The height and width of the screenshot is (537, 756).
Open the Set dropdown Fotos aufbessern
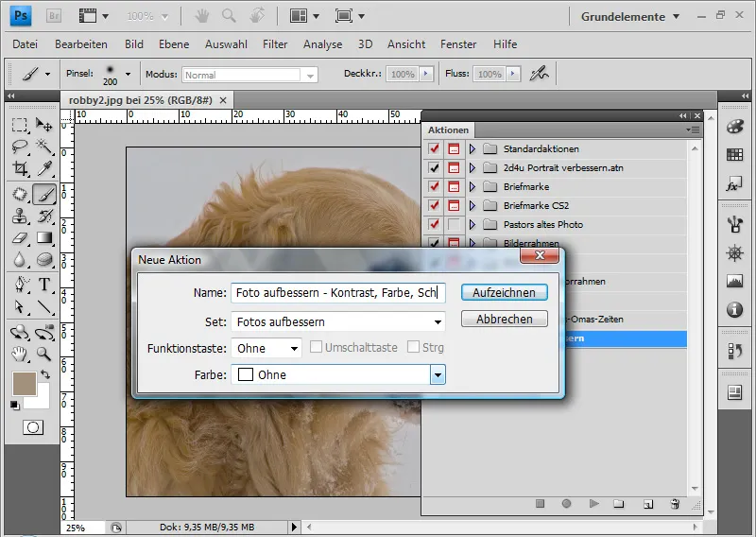pyautogui.click(x=338, y=321)
